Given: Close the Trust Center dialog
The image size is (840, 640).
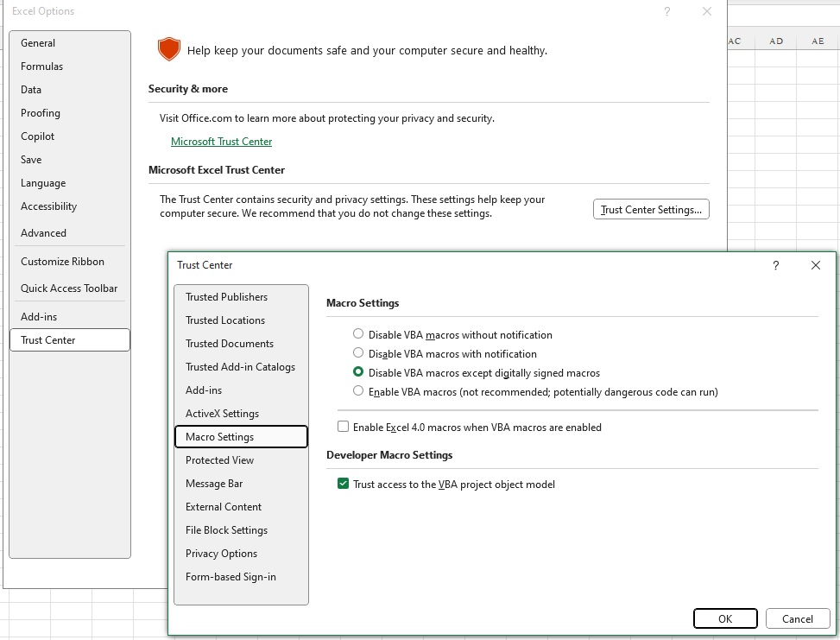Looking at the screenshot, I should tap(815, 265).
